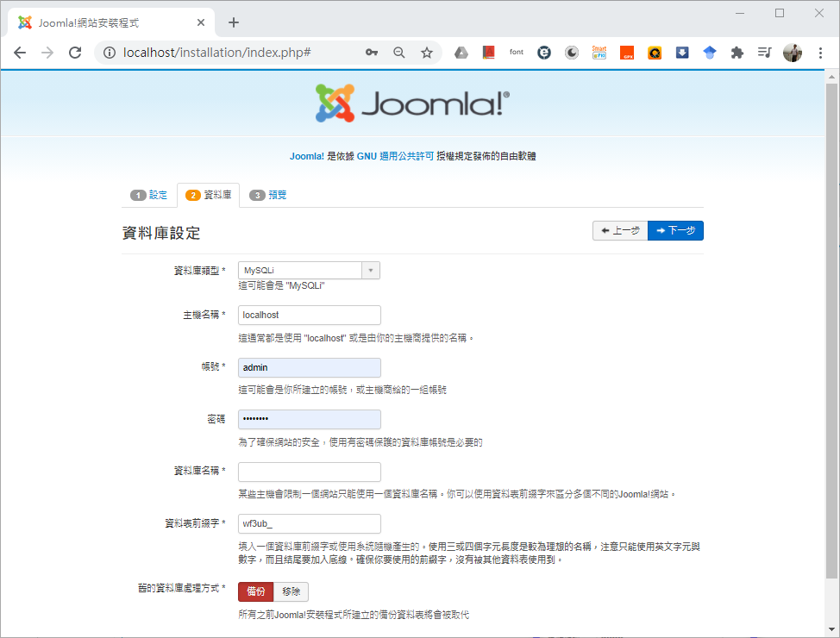Click the 主機名稱 localhost field
840x638 pixels.
(x=310, y=315)
